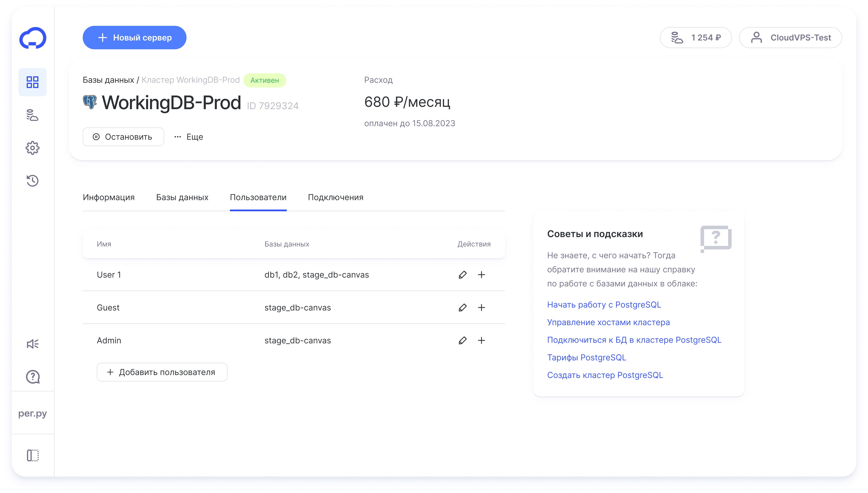
Task: Click the рег.ру logo in sidebar
Action: [33, 413]
